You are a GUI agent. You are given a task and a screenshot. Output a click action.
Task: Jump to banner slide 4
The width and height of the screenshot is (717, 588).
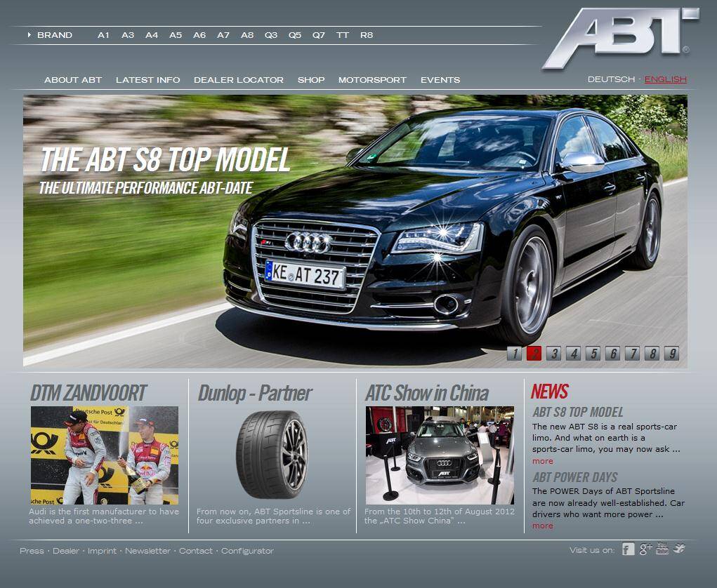click(574, 353)
